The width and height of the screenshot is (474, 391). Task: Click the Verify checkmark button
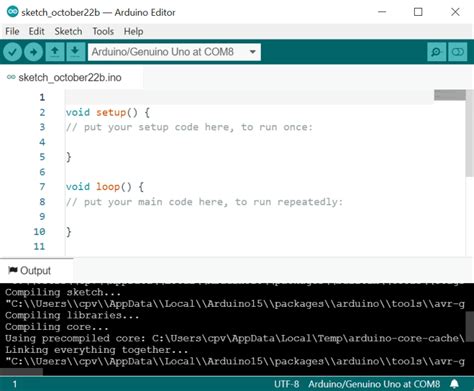coord(12,52)
